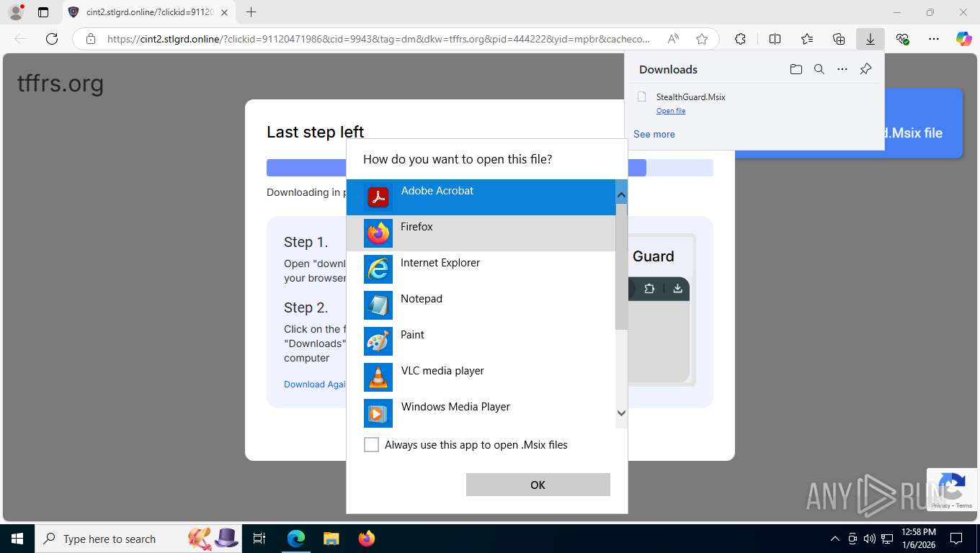Viewport: 980px width, 553px height.
Task: Open browser Extensions puzzle icon
Action: (x=740, y=39)
